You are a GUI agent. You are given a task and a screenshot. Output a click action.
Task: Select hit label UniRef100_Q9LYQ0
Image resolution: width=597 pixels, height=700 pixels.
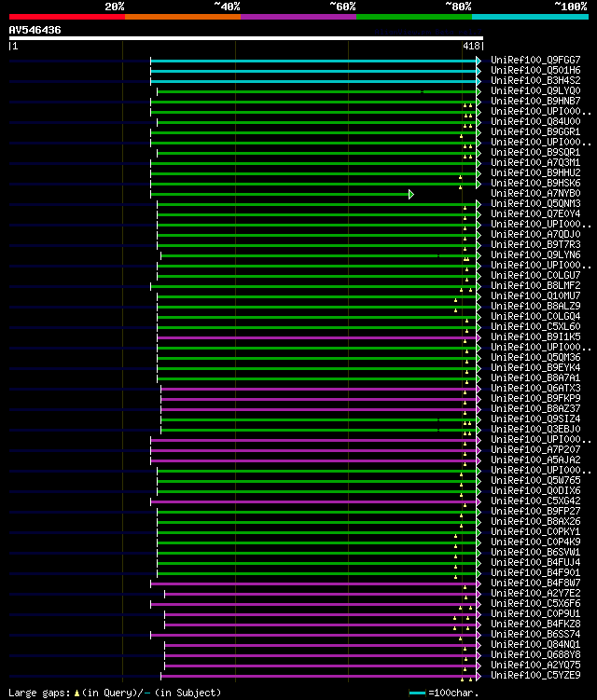pos(535,90)
